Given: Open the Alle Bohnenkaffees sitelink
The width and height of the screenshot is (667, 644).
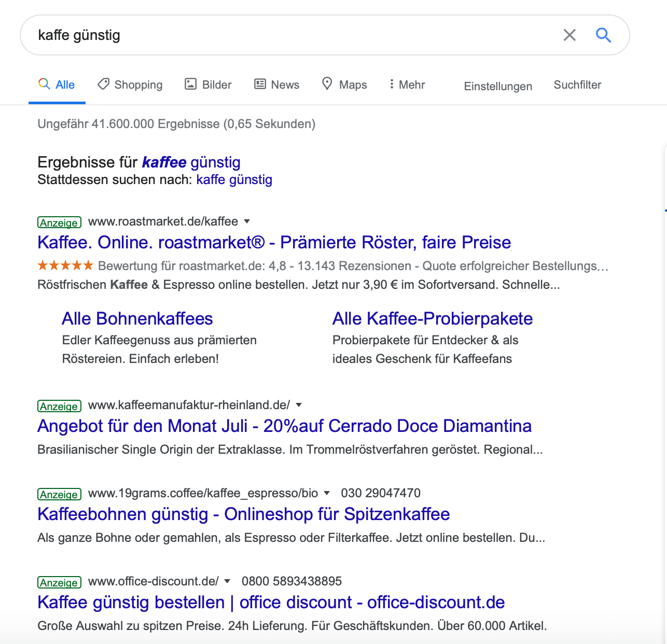Looking at the screenshot, I should coord(137,318).
